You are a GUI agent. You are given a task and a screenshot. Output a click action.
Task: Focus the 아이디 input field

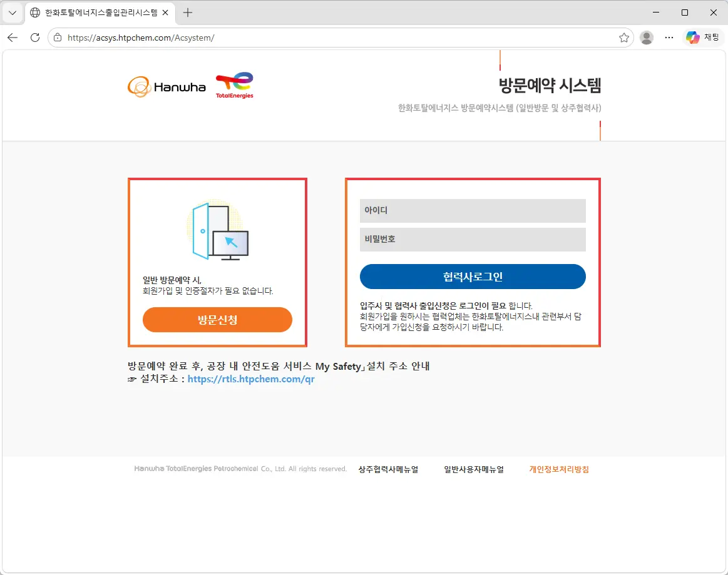pos(473,211)
